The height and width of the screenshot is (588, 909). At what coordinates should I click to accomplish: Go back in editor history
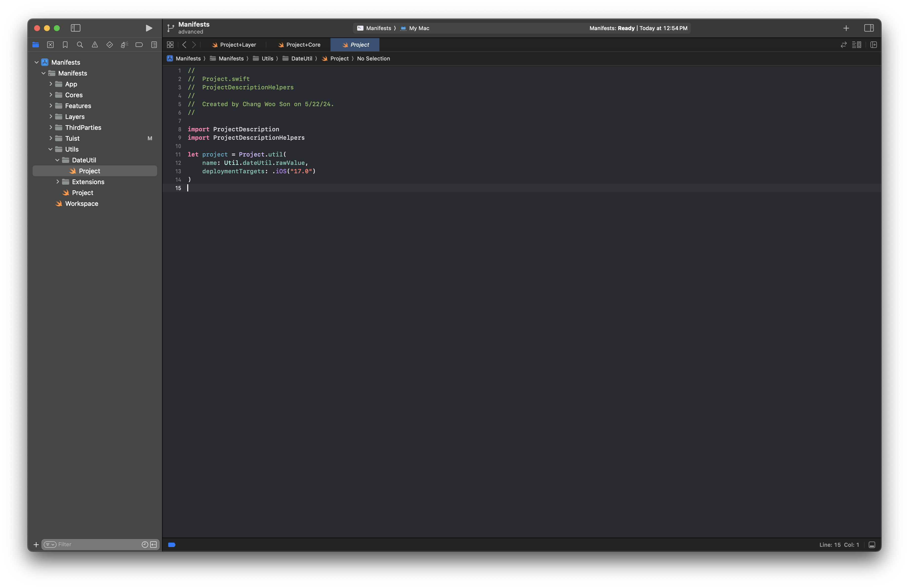coord(184,45)
